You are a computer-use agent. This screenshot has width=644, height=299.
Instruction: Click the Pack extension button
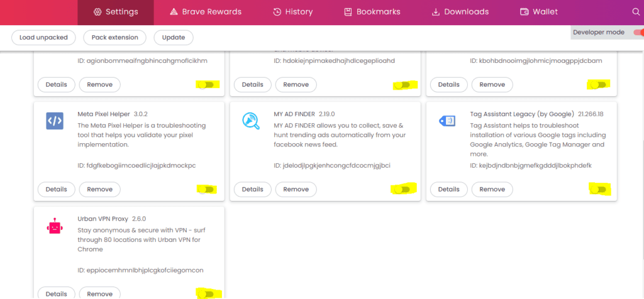click(114, 37)
